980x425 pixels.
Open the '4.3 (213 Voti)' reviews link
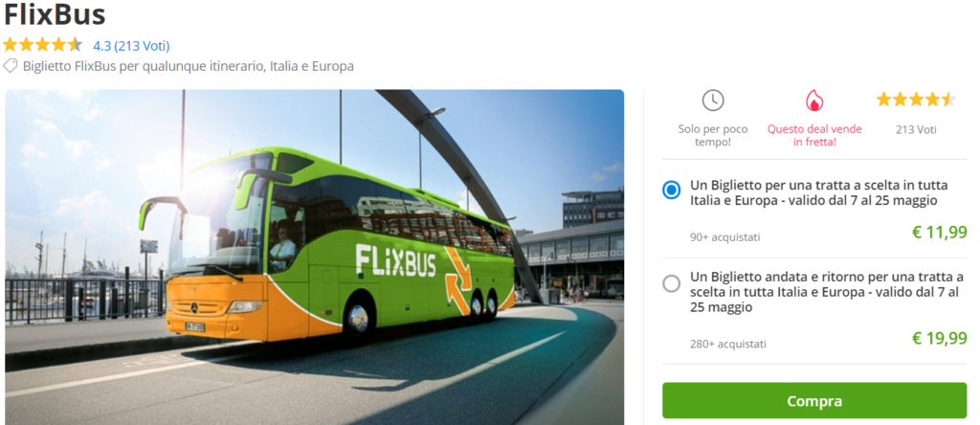pos(131,45)
